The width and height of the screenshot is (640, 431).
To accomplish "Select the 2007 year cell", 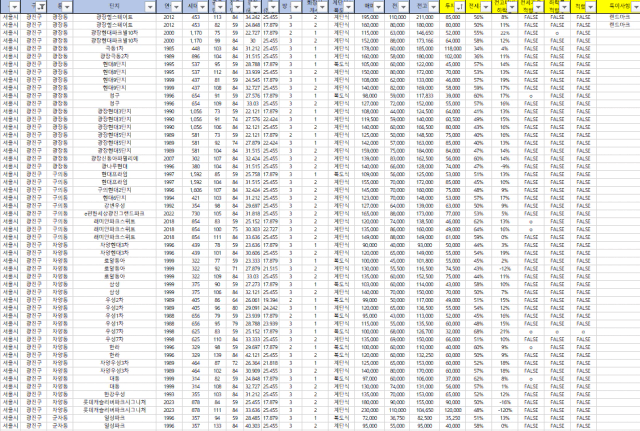I will 169,158.
